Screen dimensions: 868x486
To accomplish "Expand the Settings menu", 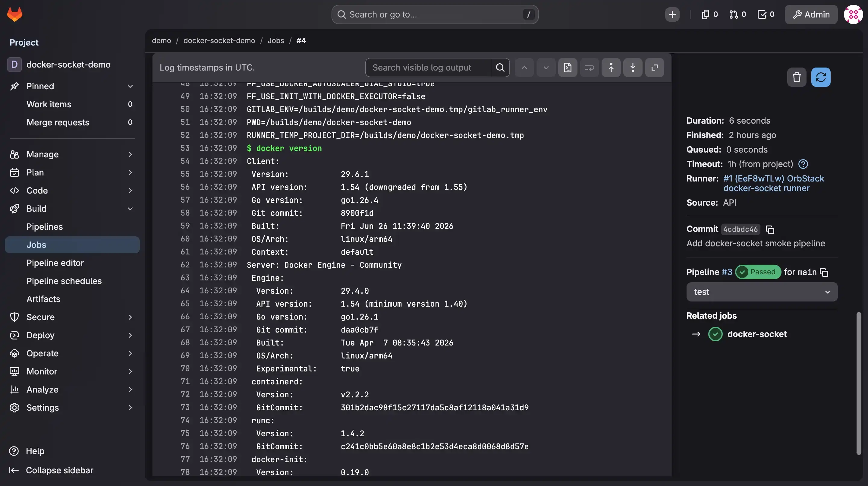I will (72, 408).
